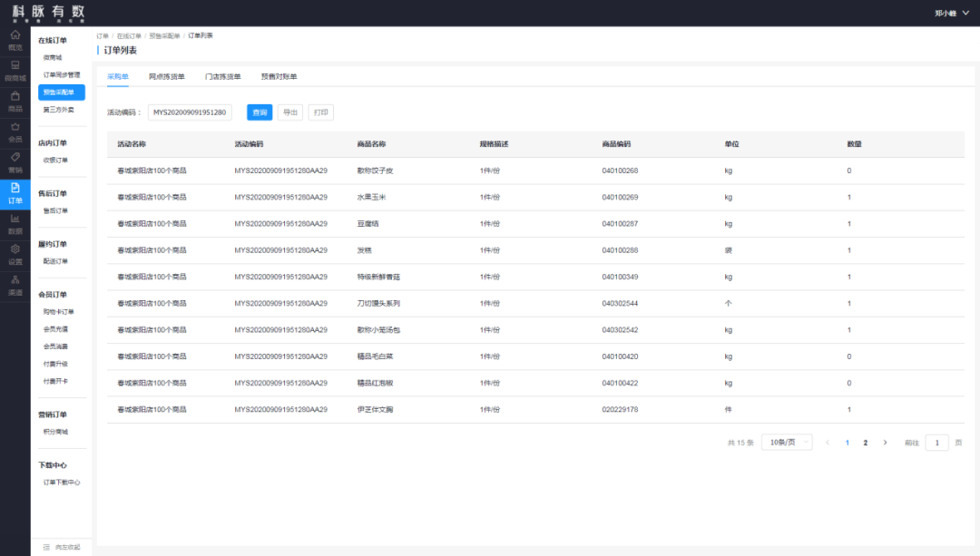Screen dimensions: 980x556
Task: Open 会员消费 menu item
Action: (55, 346)
